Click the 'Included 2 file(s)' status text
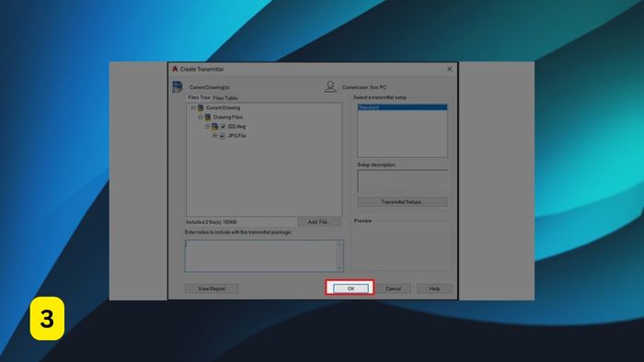The width and height of the screenshot is (644, 362). click(211, 222)
